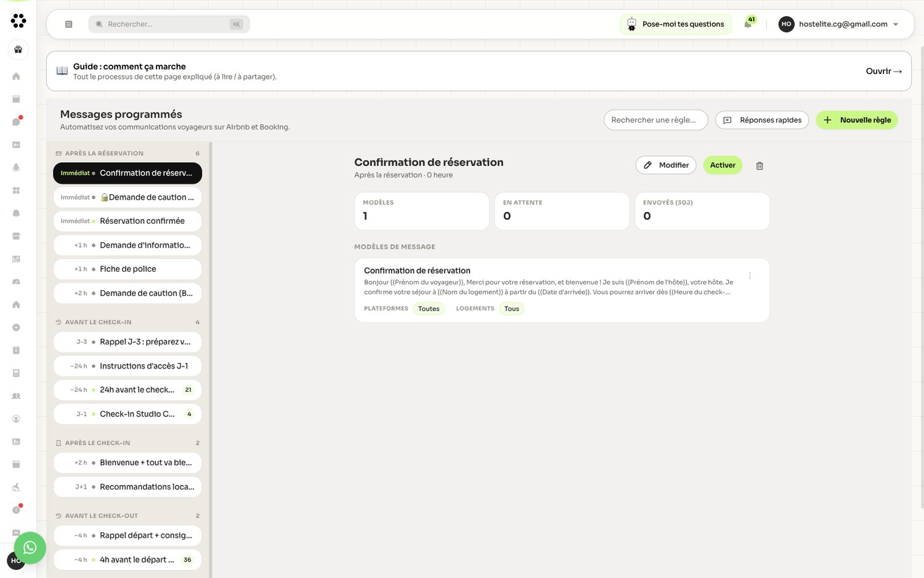Open the exclamation alert sidebar icon
This screenshot has height=578, width=924.
pyautogui.click(x=17, y=510)
